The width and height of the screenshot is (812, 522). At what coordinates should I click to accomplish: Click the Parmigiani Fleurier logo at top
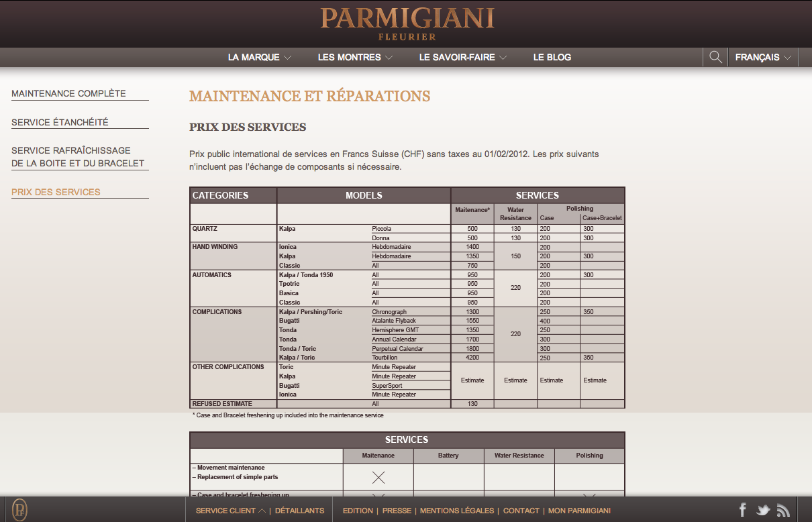[x=407, y=24]
